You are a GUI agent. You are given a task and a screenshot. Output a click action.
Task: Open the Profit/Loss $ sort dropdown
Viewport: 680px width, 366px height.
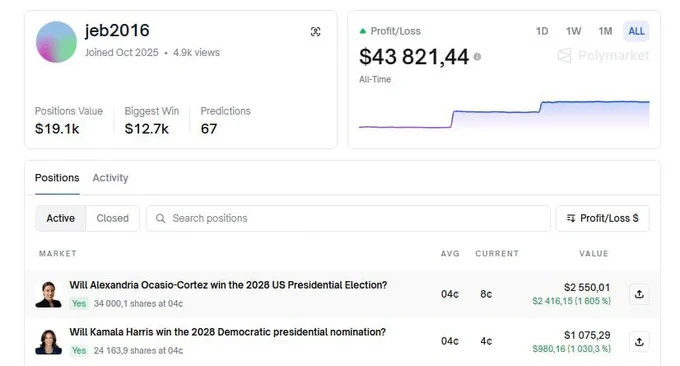coord(603,218)
